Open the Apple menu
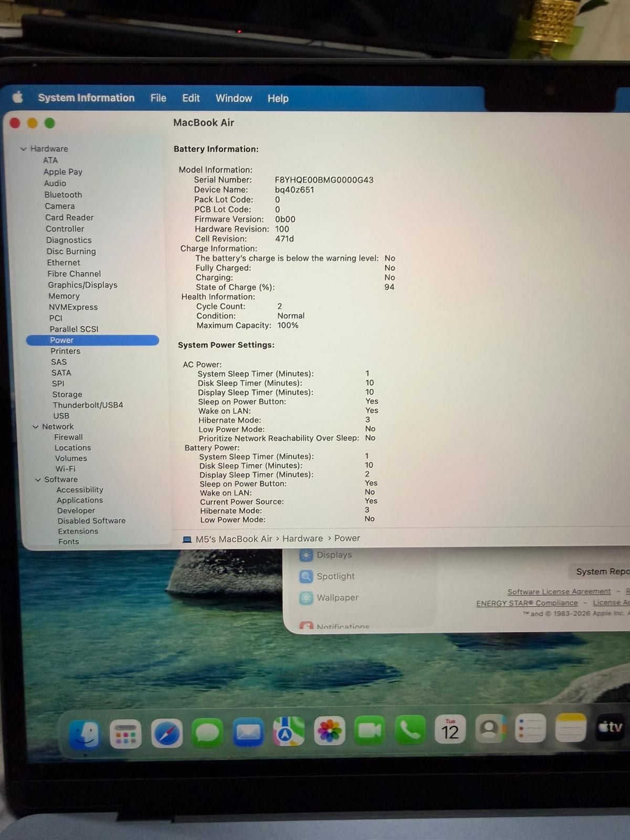The image size is (630, 840). (18, 98)
